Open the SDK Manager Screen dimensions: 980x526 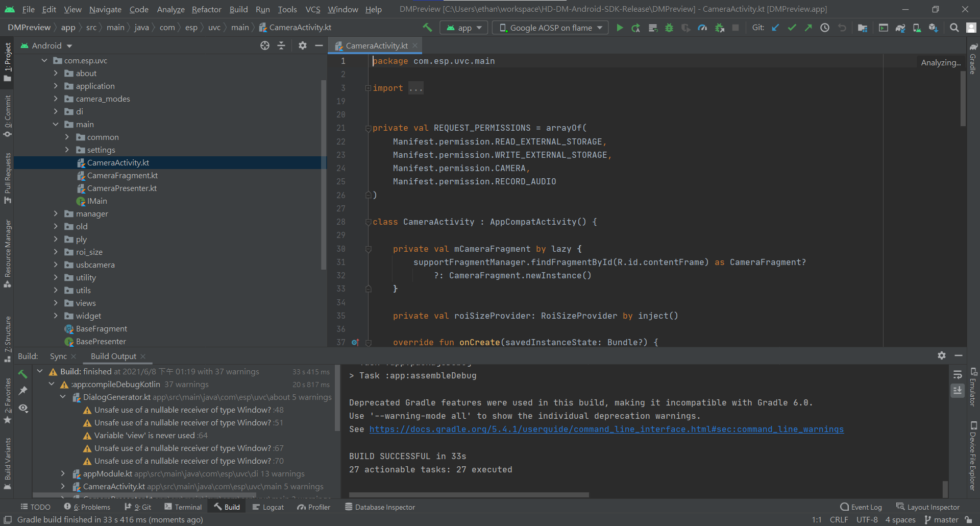pyautogui.click(x=934, y=28)
